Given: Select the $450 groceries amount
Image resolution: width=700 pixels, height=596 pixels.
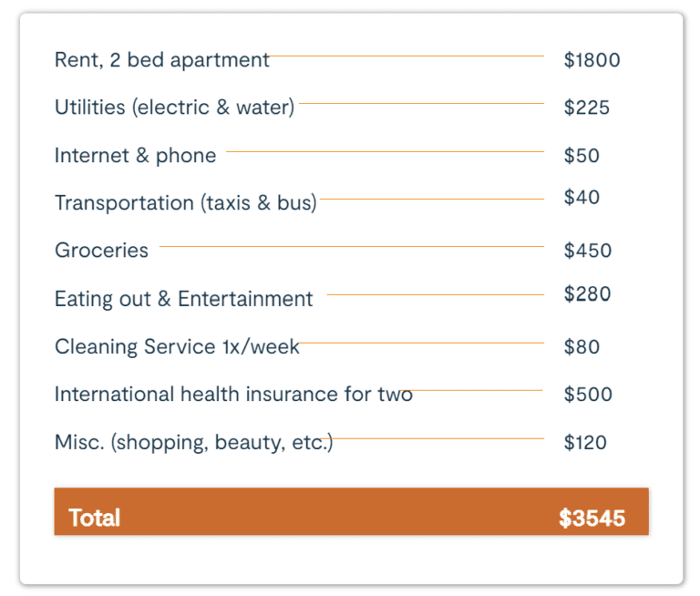Looking at the screenshot, I should (588, 250).
